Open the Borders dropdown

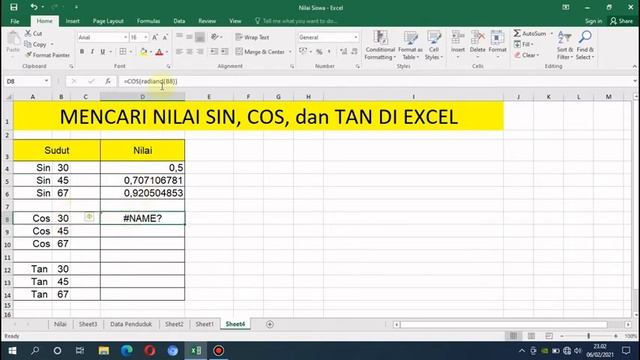(x=131, y=52)
